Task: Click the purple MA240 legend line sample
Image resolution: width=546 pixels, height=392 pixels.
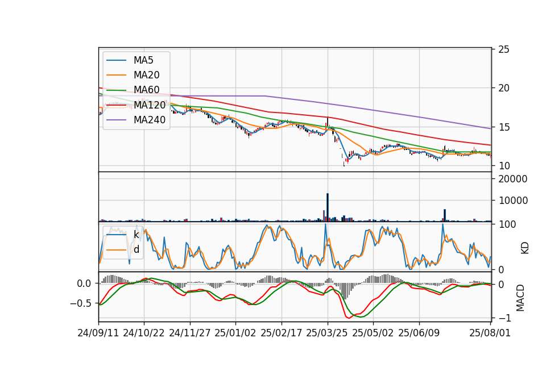Action: 116,120
